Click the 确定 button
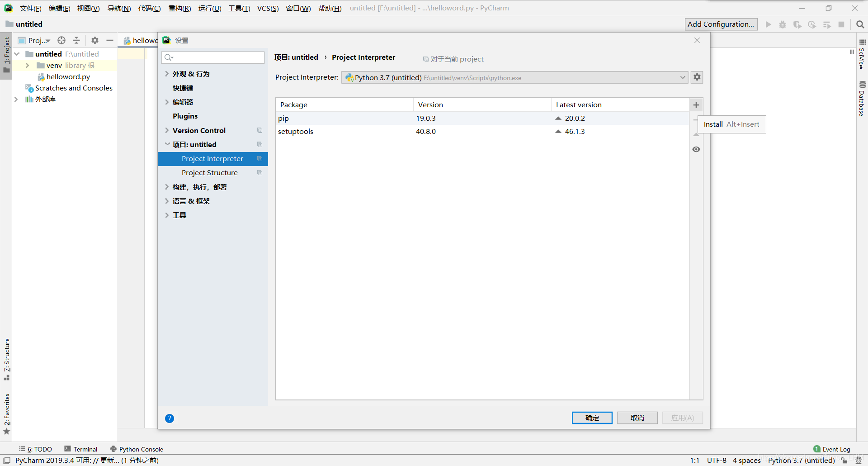 [592, 418]
